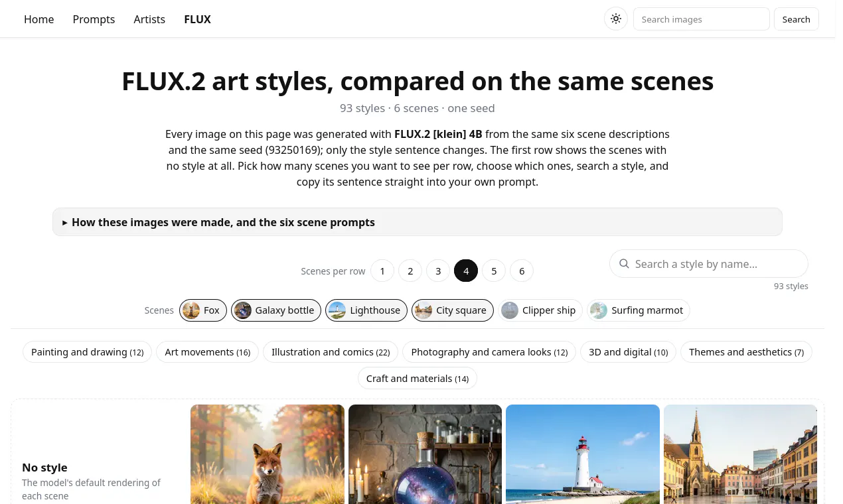Set scenes per row to 2

tap(410, 271)
